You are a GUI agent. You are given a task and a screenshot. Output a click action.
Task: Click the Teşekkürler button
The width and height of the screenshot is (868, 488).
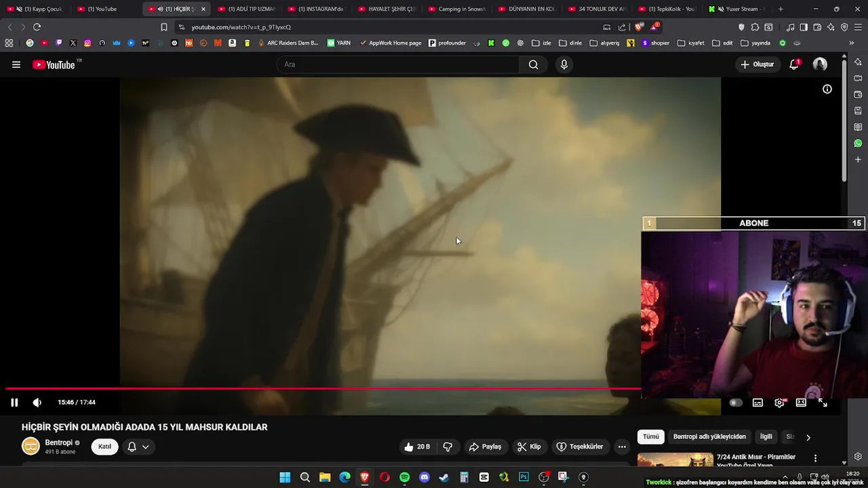click(x=580, y=447)
